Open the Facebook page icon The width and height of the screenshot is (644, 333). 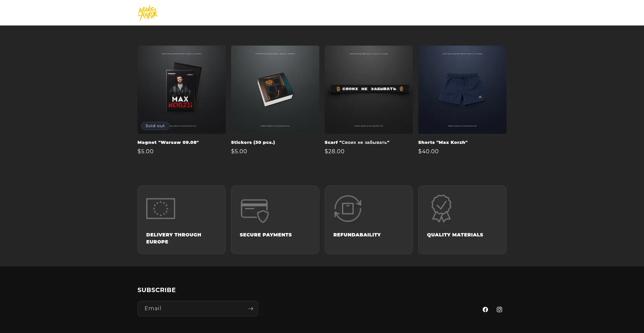(485, 310)
